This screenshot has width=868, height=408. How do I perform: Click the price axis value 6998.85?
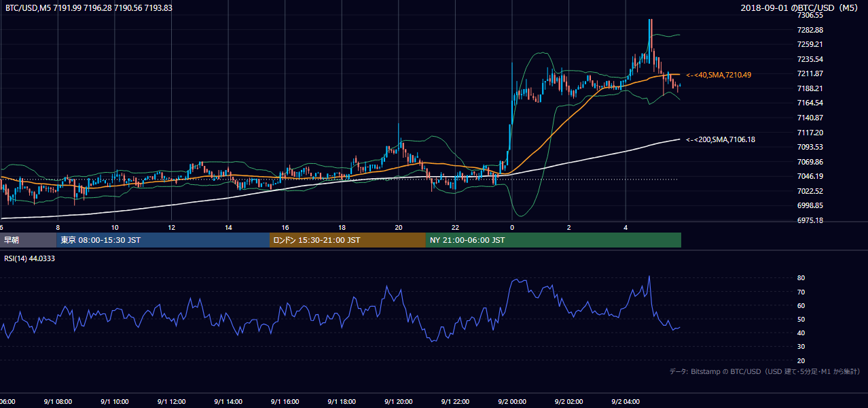(811, 205)
